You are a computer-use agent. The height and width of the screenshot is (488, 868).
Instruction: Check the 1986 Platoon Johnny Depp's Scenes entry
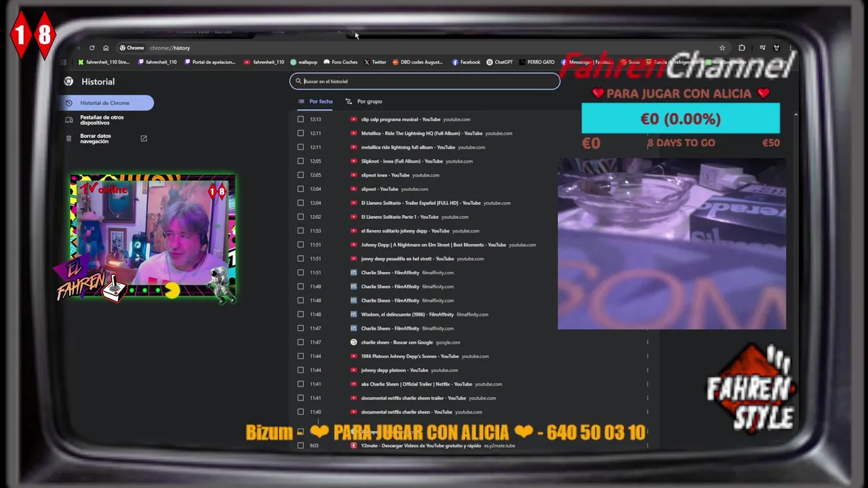(300, 357)
